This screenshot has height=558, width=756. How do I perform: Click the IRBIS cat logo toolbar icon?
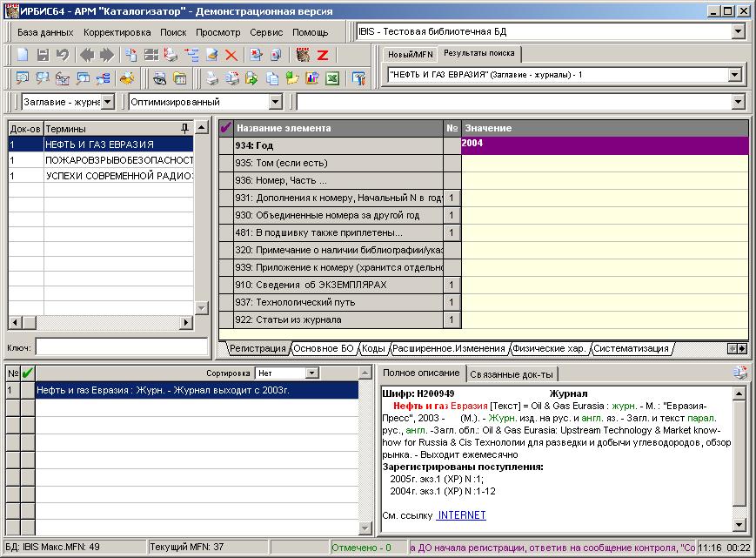[x=303, y=55]
